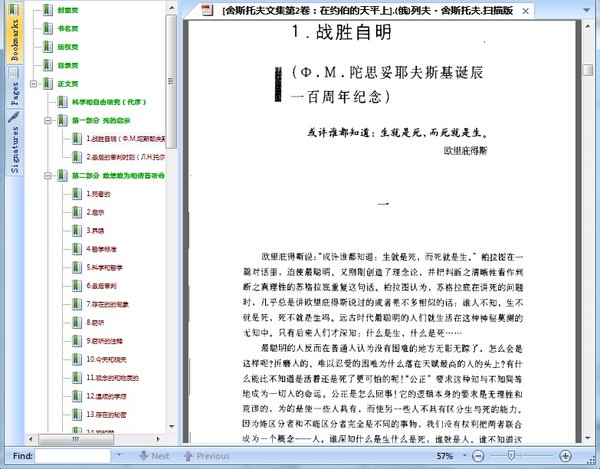This screenshot has width=600, height=469.
Task: Open the 1.战胜自明 bookmark entry
Action: coord(126,138)
